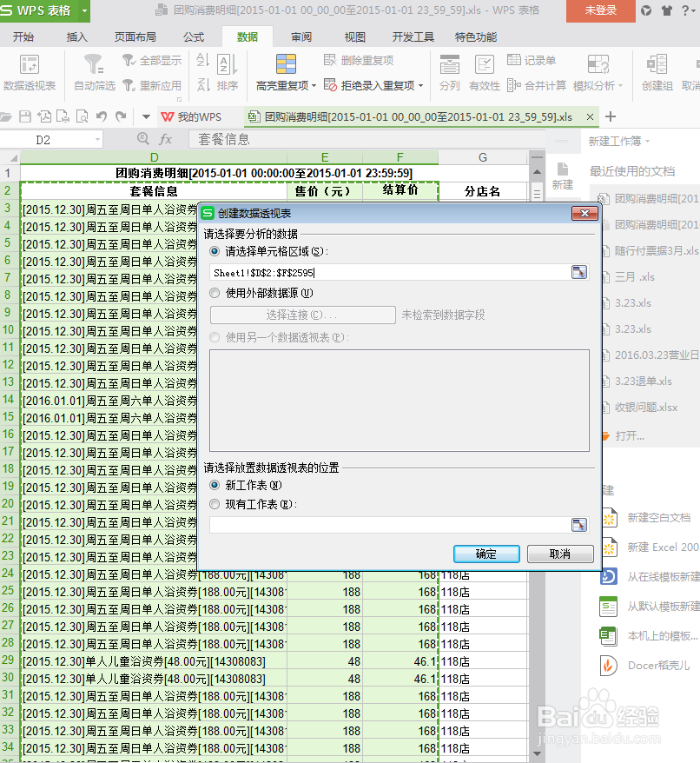This screenshot has width=700, height=763.
Task: Click range picker icon for cell region field
Action: 579,273
